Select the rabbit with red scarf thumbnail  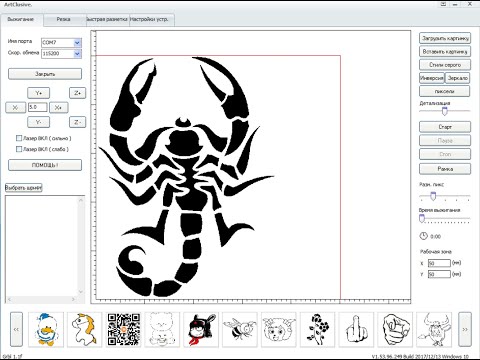pos(201,329)
